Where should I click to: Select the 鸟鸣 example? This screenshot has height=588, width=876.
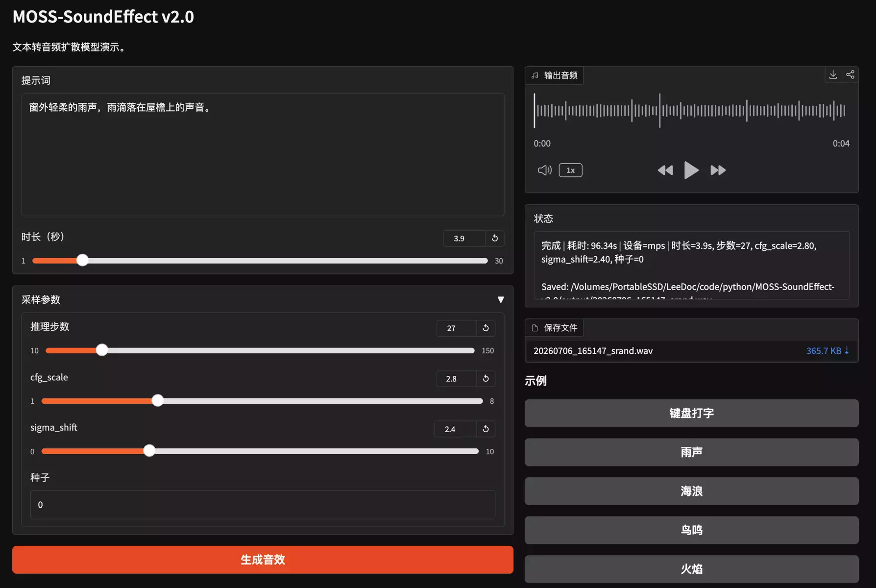tap(691, 530)
